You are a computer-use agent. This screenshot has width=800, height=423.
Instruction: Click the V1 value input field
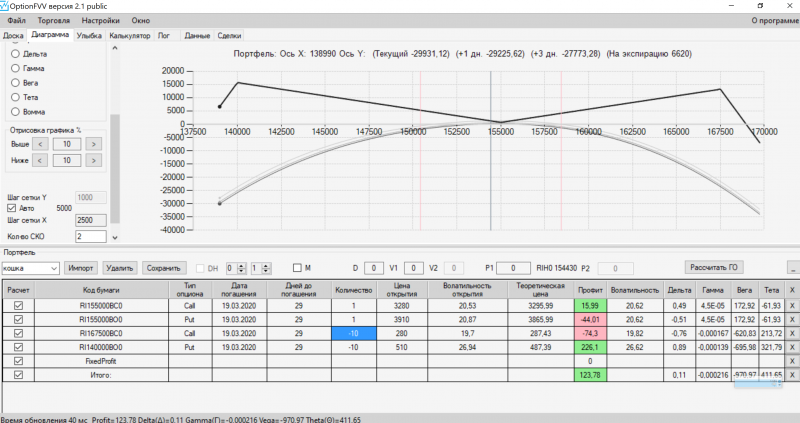pos(414,268)
